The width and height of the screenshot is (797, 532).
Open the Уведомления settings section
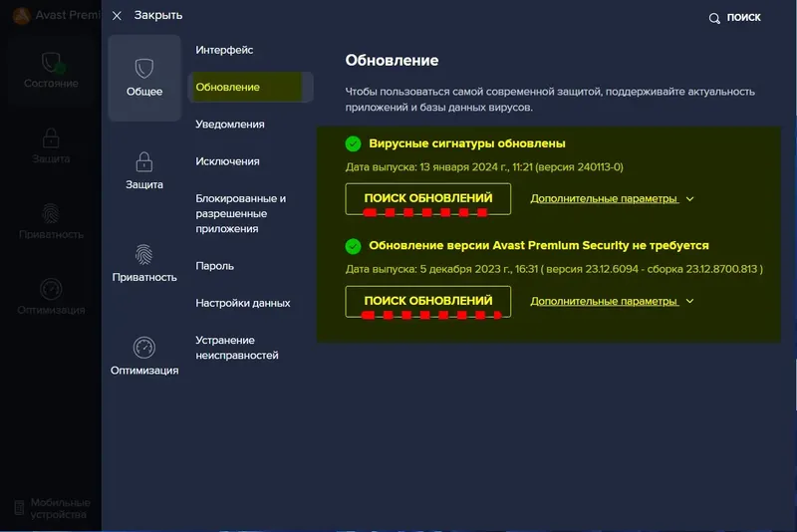tap(230, 124)
